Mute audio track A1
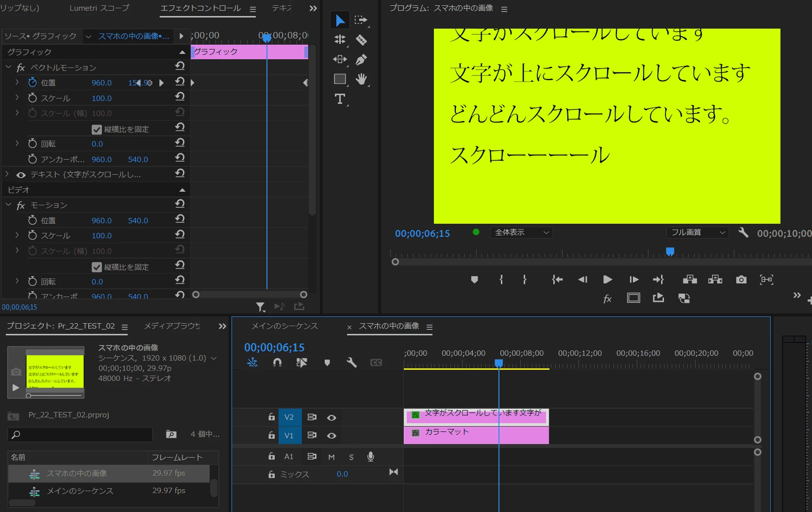The height and width of the screenshot is (512, 812). (x=331, y=457)
